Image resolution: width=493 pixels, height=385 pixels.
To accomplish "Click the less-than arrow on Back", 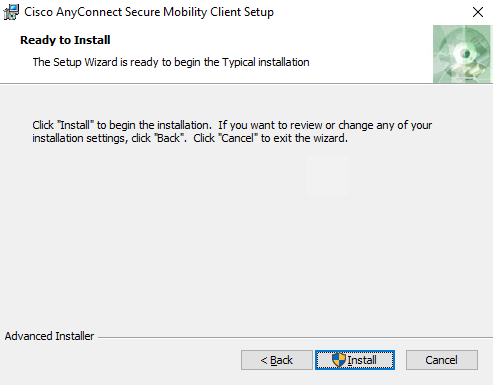I will 264,360.
